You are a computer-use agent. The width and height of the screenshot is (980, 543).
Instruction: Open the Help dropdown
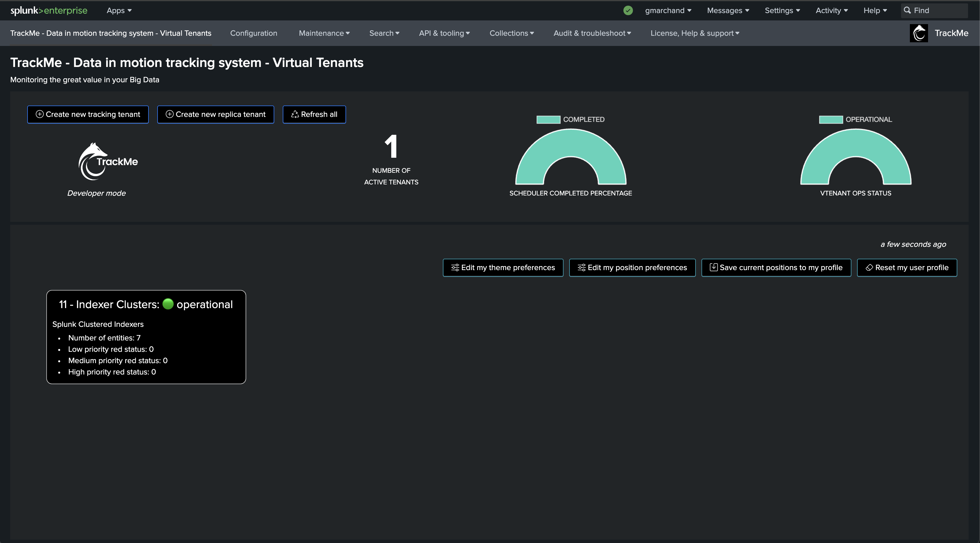tap(875, 10)
